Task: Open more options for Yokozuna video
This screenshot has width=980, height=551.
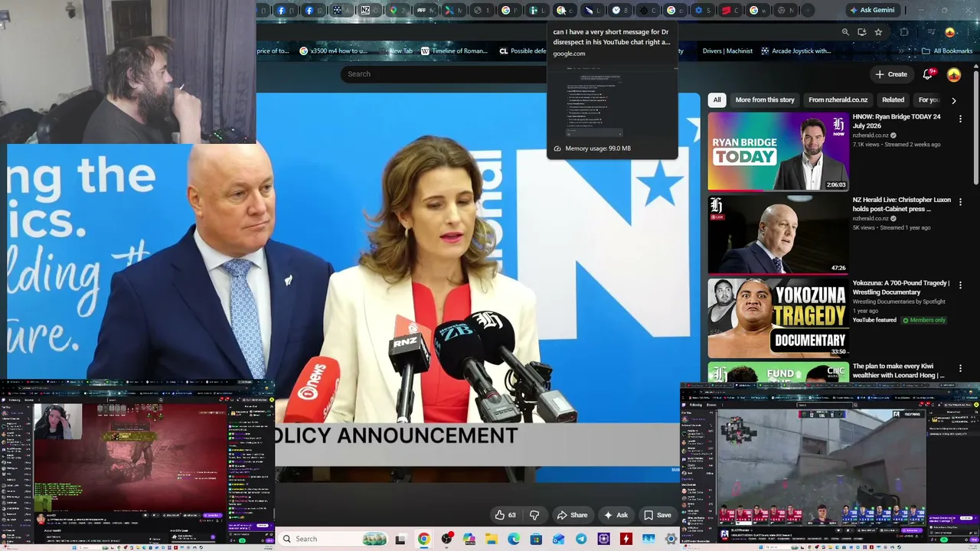Action: tap(960, 285)
